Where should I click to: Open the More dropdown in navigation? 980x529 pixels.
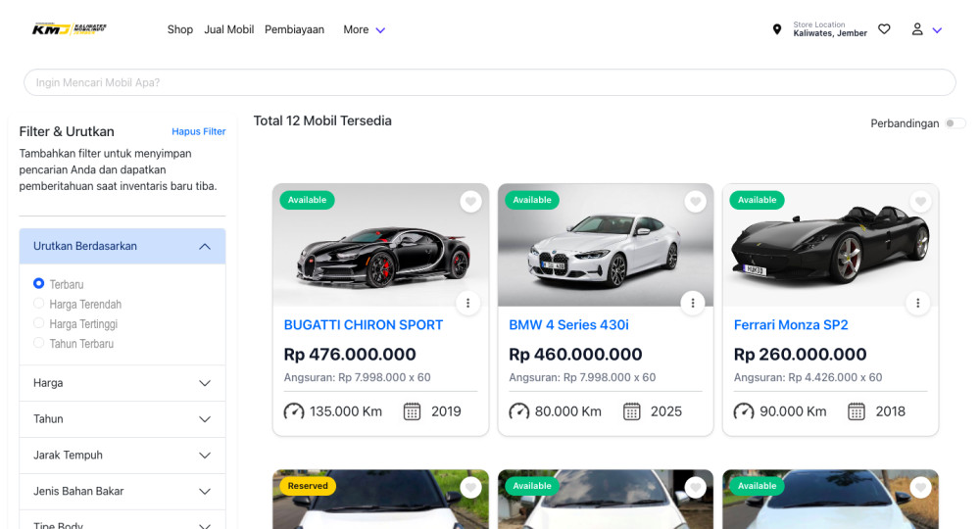coord(364,29)
